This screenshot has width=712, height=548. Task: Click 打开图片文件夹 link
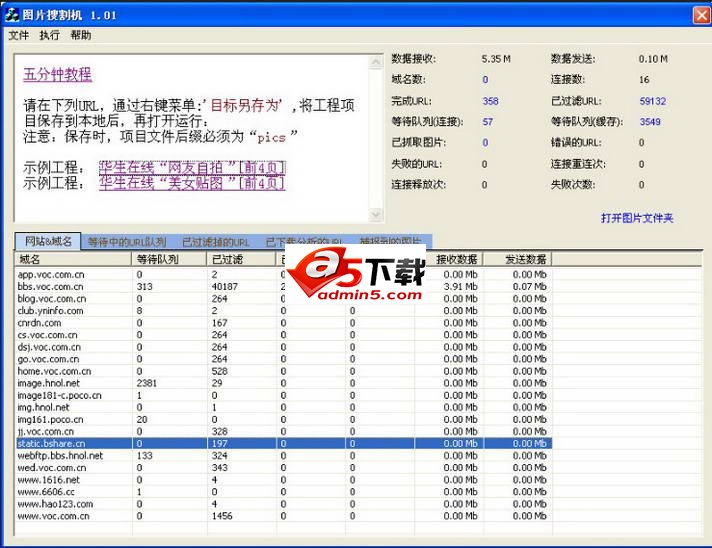pos(637,218)
